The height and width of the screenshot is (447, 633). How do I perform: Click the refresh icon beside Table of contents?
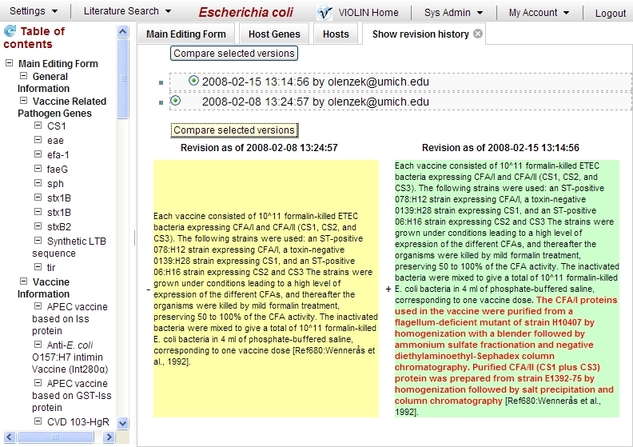tap(10, 31)
